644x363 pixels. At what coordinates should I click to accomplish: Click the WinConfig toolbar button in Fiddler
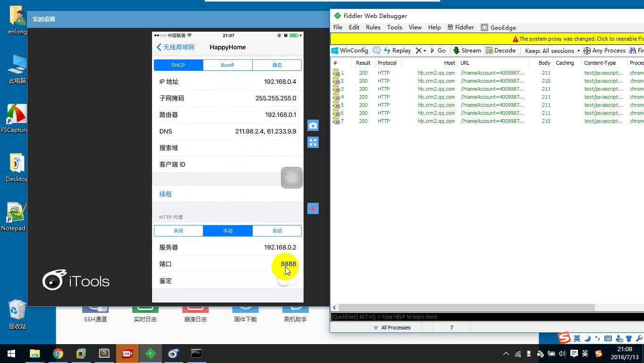349,51
